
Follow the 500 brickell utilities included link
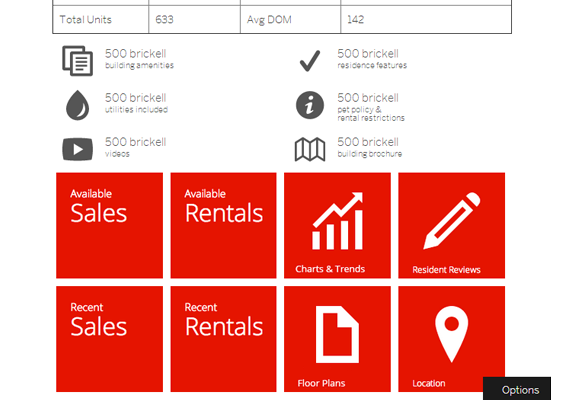pos(136,103)
